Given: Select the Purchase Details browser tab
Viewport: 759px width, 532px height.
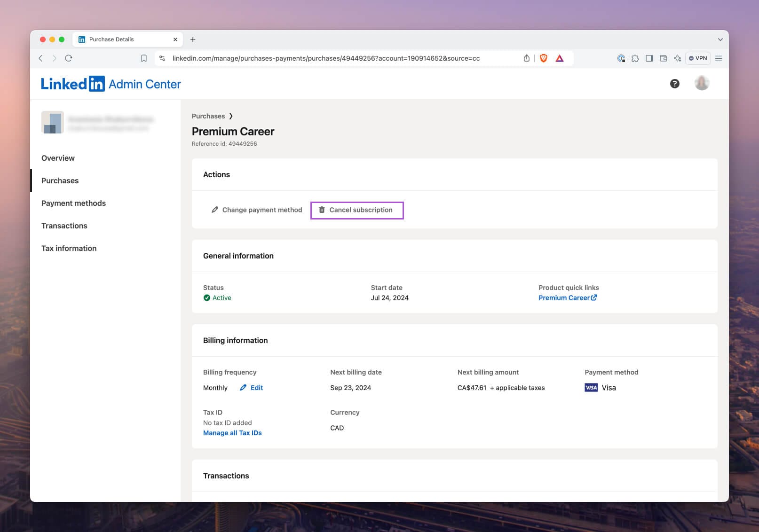Looking at the screenshot, I should 127,39.
